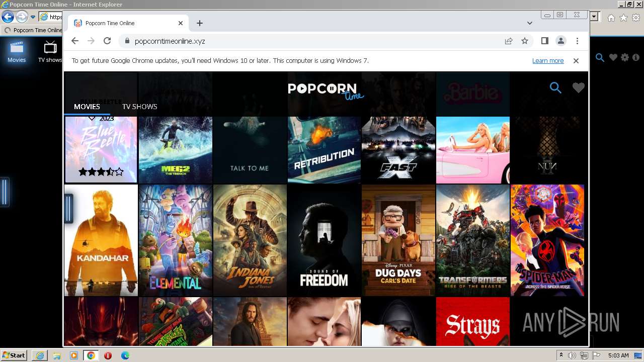Share this page icon in address bar

(x=509, y=41)
